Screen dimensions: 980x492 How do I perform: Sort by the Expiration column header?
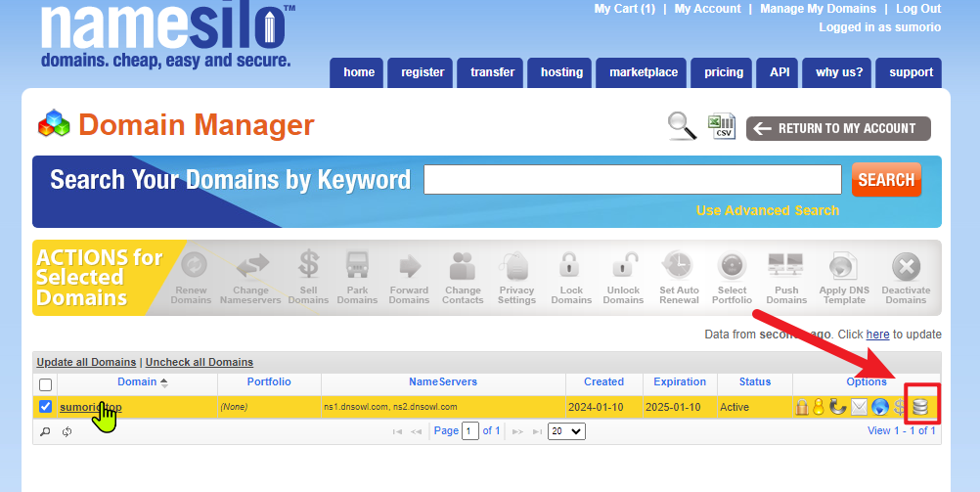point(680,381)
